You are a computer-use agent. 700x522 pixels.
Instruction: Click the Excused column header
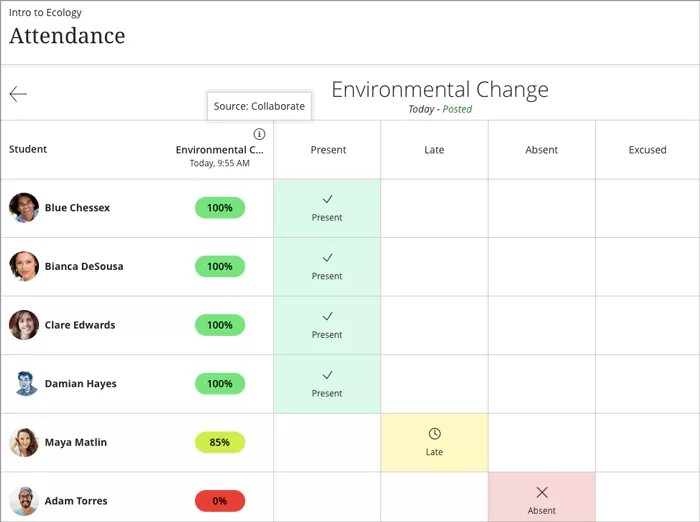[647, 150]
